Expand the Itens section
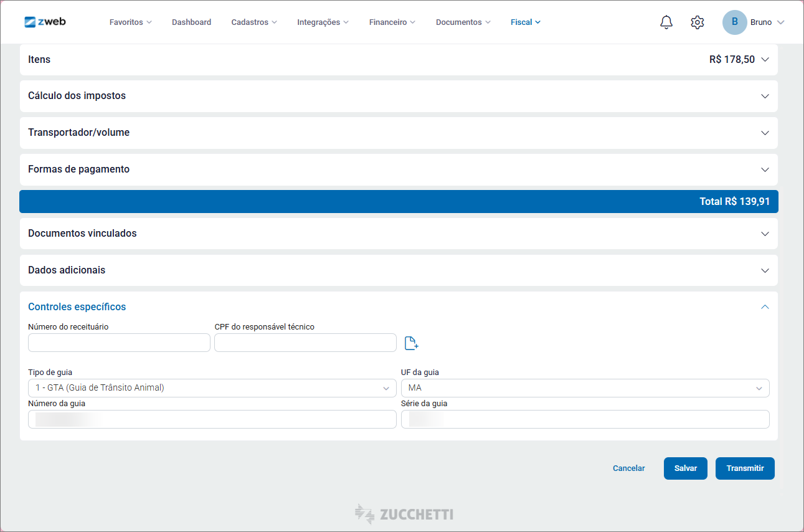 pos(399,60)
